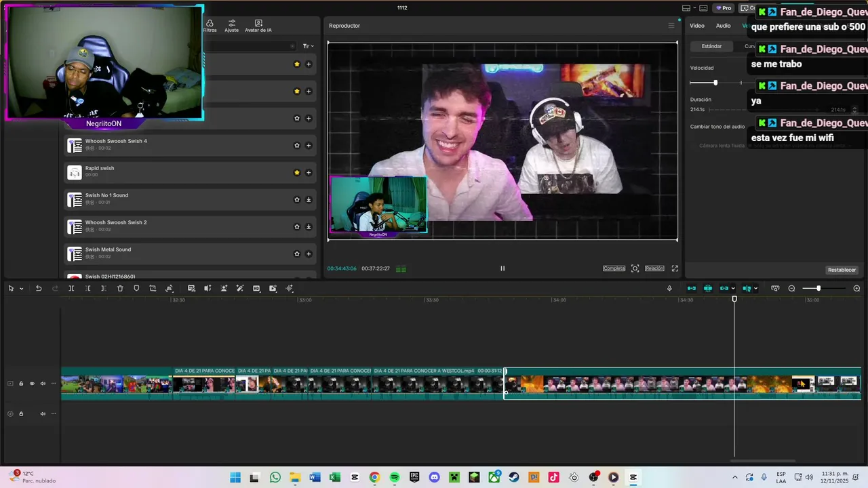This screenshot has height=488, width=868.
Task: Add a marker with the shield-shaped icon
Action: click(136, 288)
